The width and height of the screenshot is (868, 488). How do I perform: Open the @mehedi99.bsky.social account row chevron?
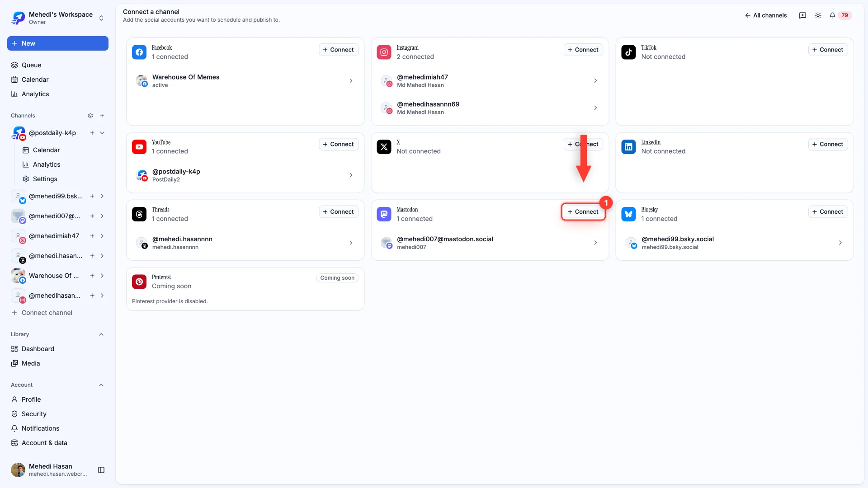[x=840, y=243]
